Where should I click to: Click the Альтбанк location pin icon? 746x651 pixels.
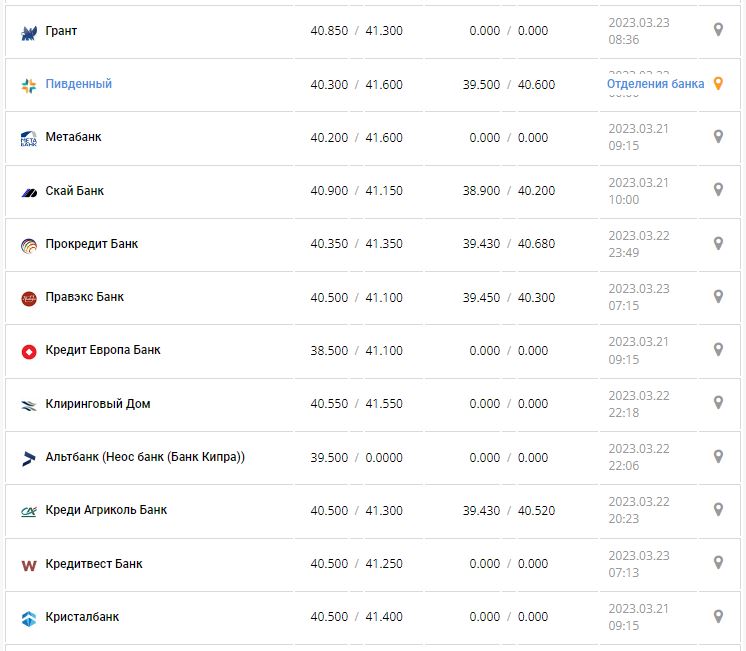click(x=717, y=456)
